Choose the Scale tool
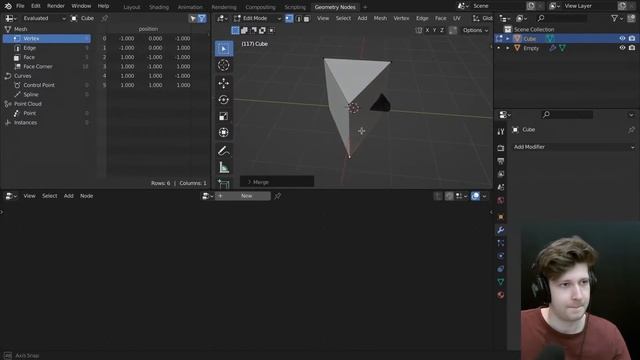Screen dimensions: 640x360 click(x=224, y=116)
